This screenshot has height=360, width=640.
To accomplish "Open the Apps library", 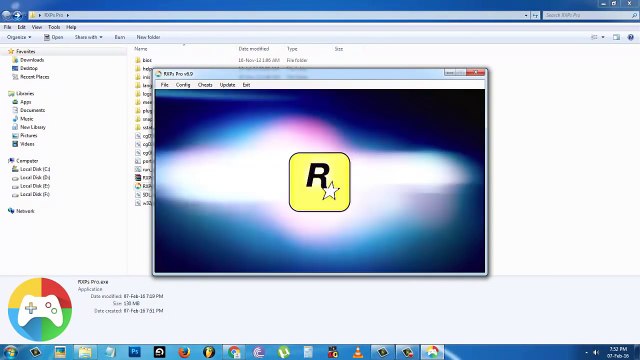I will pos(25,102).
